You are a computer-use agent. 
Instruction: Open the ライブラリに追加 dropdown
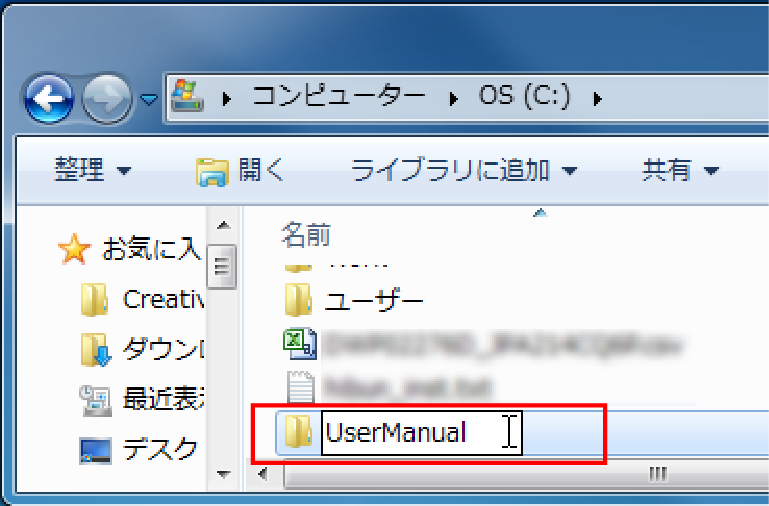(463, 171)
